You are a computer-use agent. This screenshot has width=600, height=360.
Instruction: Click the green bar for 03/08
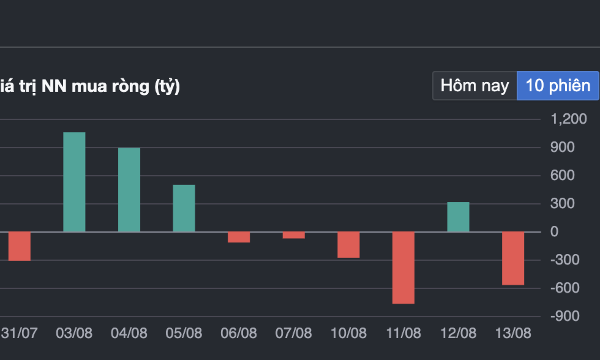[74, 182]
